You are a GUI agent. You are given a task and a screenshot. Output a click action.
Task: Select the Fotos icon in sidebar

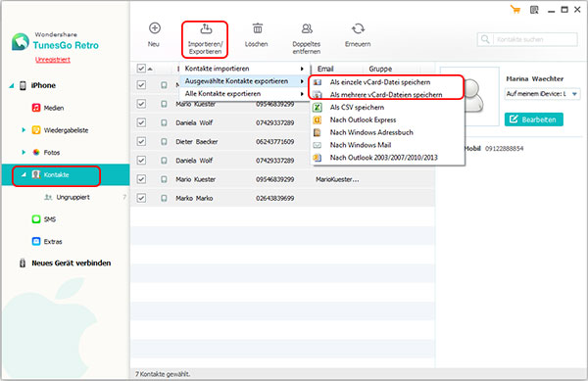point(36,152)
